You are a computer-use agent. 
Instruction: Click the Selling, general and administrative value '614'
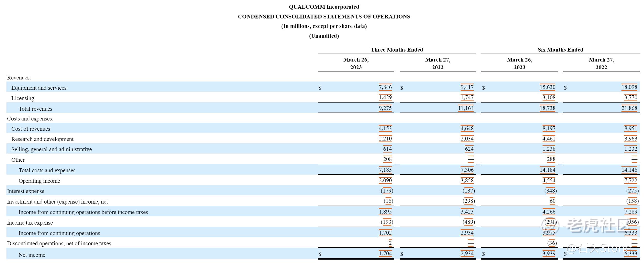click(387, 149)
